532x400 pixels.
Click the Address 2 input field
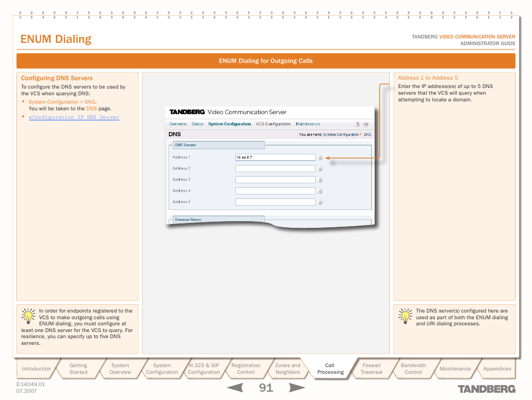tap(275, 169)
